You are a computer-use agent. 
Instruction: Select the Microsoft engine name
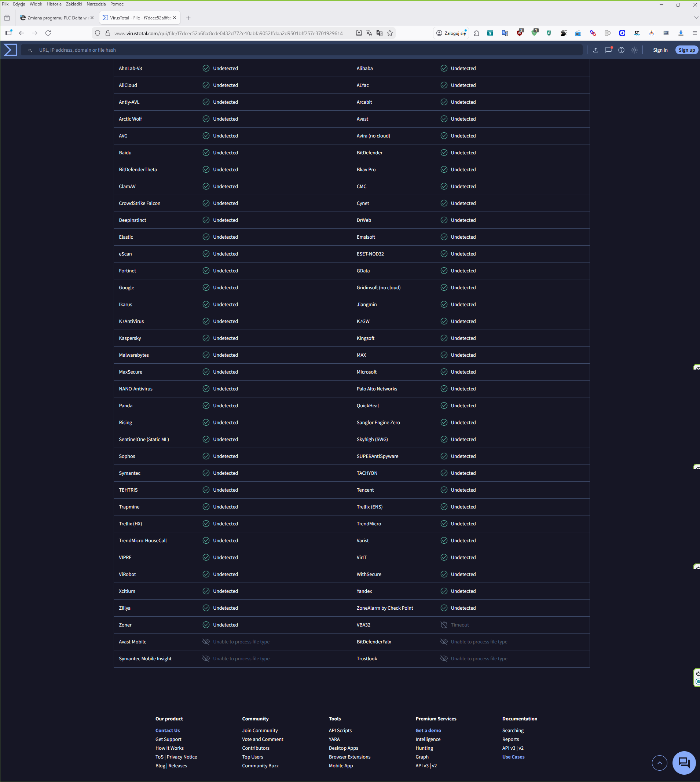[x=367, y=372]
